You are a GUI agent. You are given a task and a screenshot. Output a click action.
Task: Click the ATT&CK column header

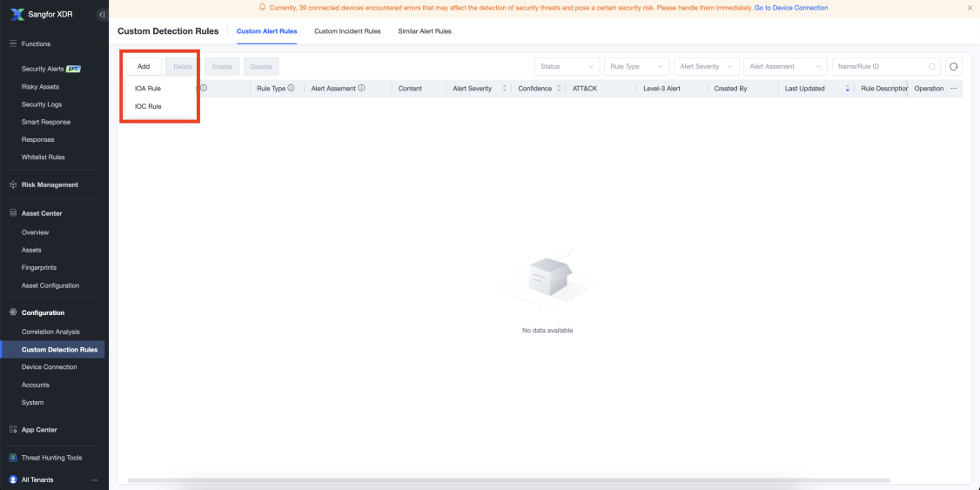click(x=585, y=89)
